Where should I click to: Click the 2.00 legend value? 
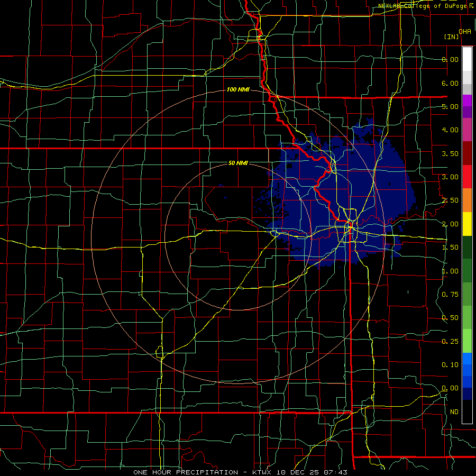pos(450,224)
